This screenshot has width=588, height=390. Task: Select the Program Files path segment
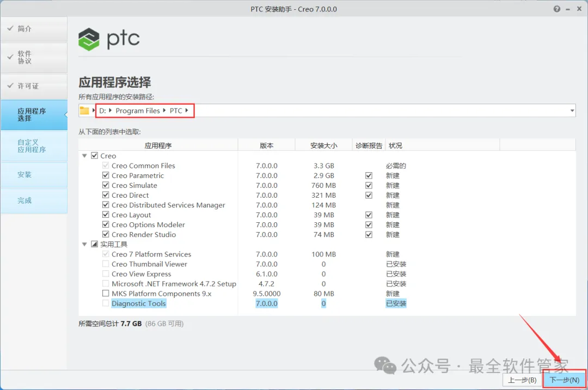[x=138, y=111]
